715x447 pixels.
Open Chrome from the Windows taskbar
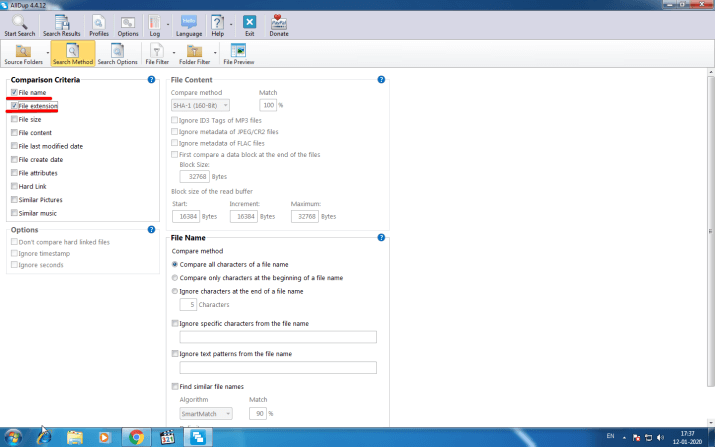136,436
